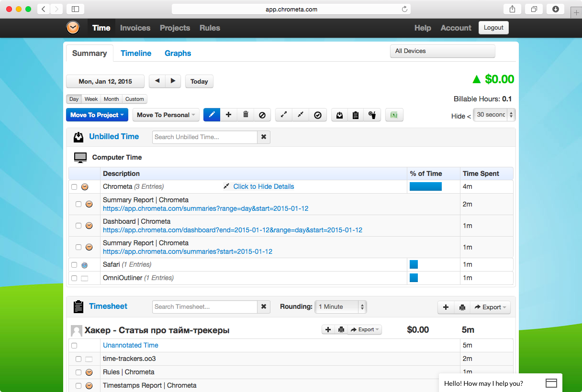Click the Safari browser back arrow
This screenshot has height=392, width=582.
point(44,9)
